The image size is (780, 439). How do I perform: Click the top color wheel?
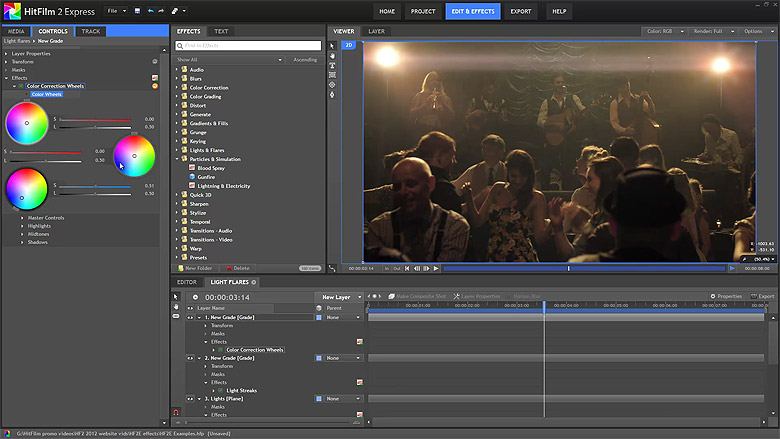(x=27, y=123)
